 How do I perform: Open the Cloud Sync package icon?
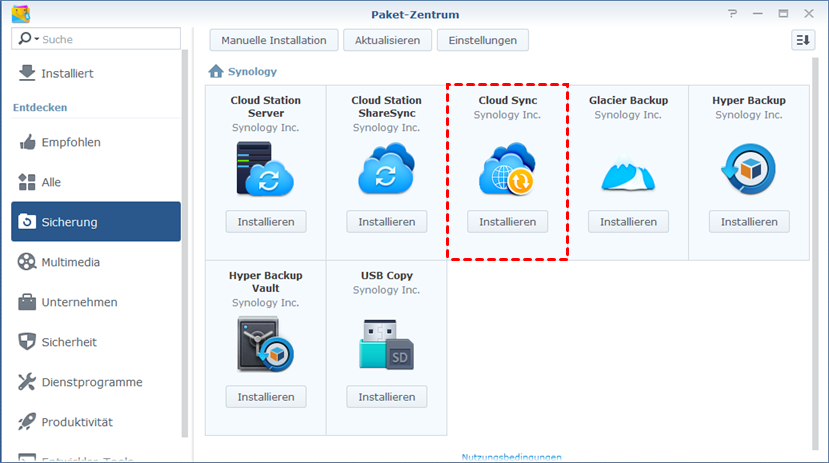point(507,169)
